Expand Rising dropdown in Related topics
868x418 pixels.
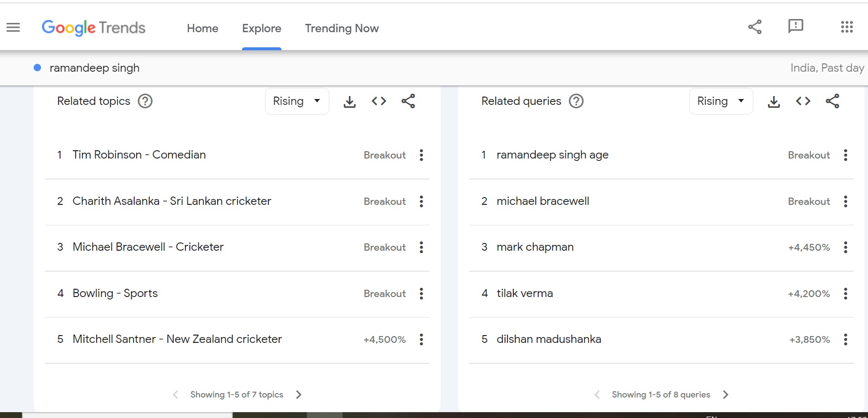tap(297, 101)
